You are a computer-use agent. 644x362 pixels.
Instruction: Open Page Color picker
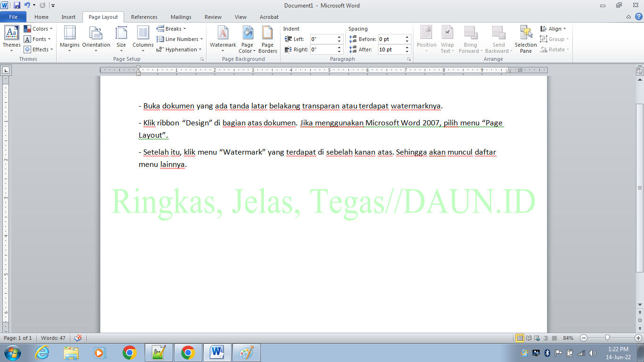pyautogui.click(x=247, y=39)
